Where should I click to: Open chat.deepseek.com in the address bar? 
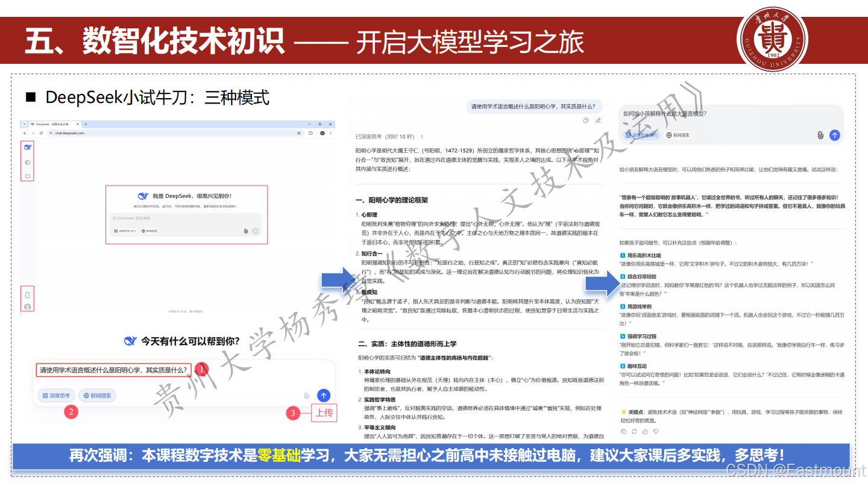70,133
